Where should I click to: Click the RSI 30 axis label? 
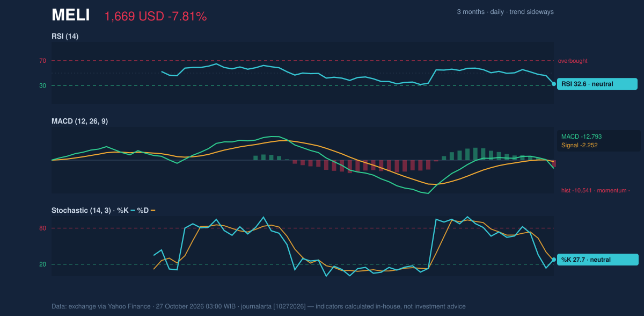click(x=42, y=85)
